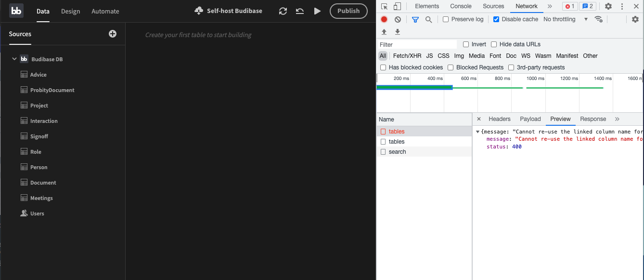This screenshot has width=644, height=280.
Task: Click the network Filter text field
Action: [x=417, y=44]
